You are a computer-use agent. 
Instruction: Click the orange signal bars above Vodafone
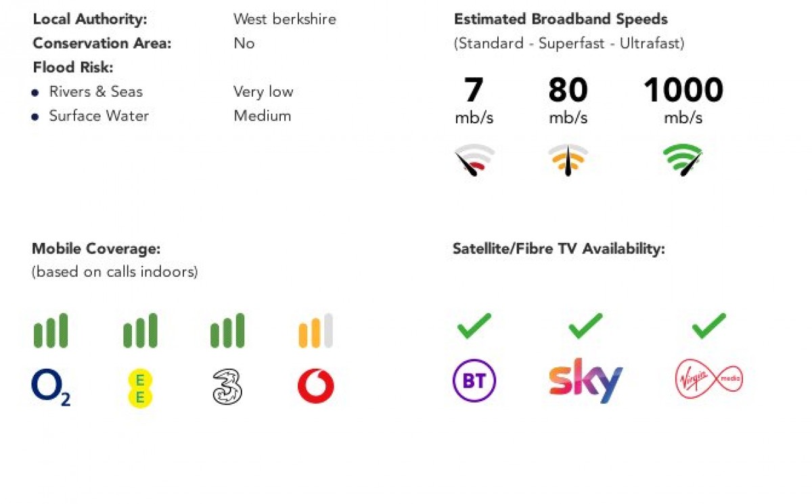[316, 331]
